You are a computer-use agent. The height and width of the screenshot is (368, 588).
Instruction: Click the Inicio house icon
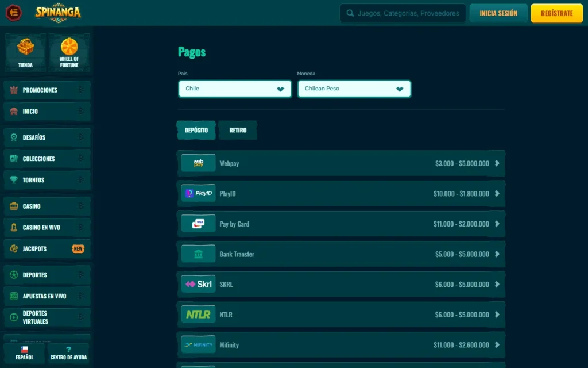coord(14,112)
